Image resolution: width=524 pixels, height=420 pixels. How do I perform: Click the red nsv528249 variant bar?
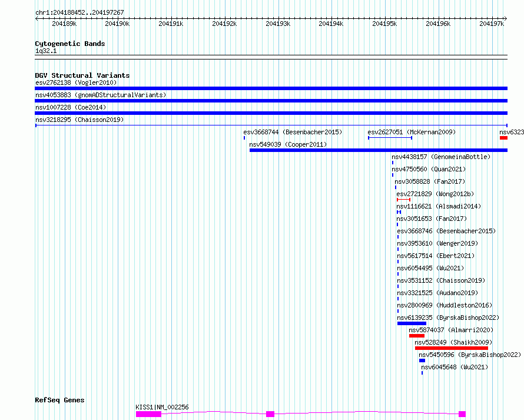click(452, 348)
